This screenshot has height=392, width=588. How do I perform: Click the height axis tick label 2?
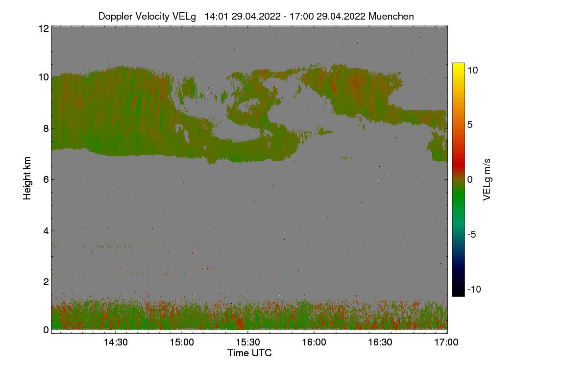coord(46,281)
